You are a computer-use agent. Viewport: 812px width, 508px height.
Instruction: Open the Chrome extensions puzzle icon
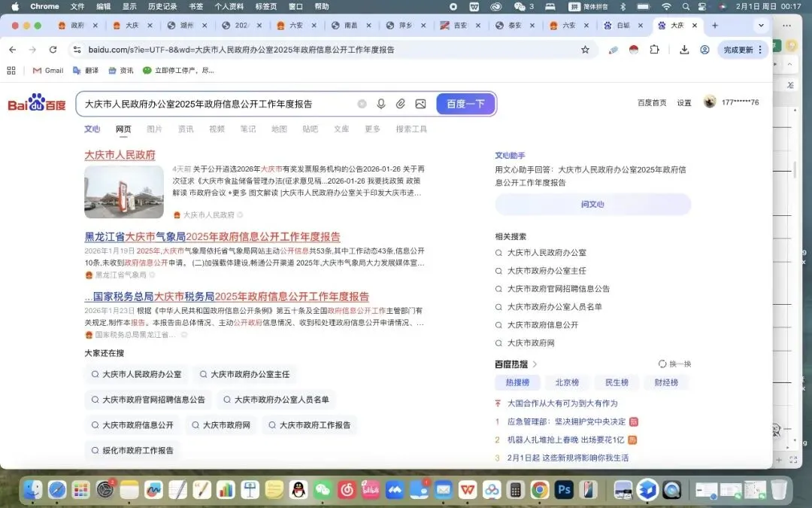click(655, 50)
